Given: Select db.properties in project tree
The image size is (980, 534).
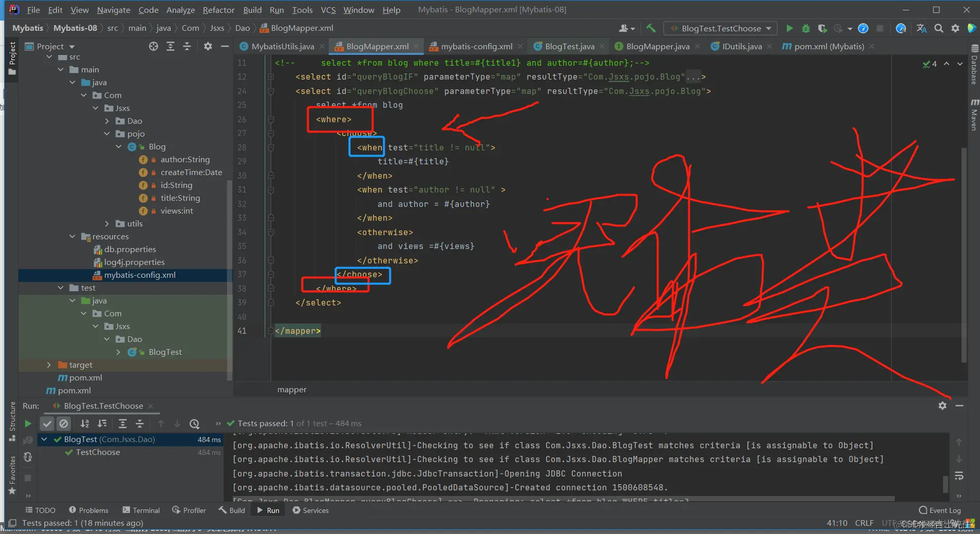Looking at the screenshot, I should point(129,249).
